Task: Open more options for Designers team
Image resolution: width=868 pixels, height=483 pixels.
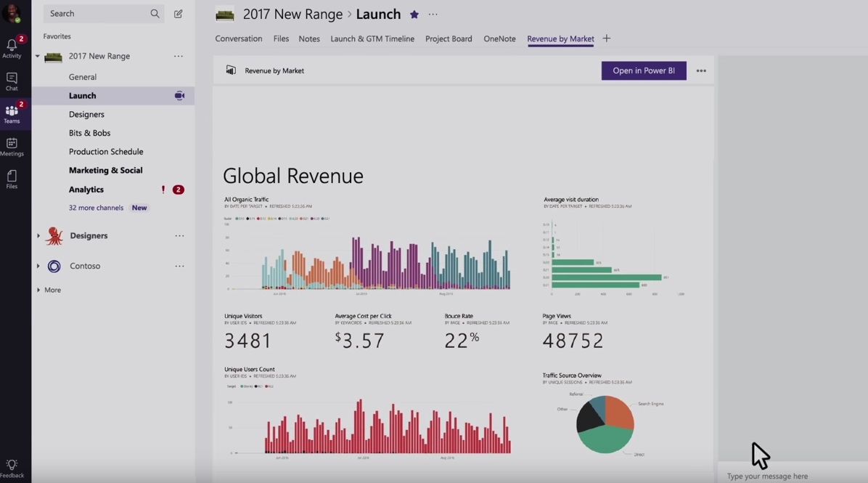Action: click(x=179, y=235)
